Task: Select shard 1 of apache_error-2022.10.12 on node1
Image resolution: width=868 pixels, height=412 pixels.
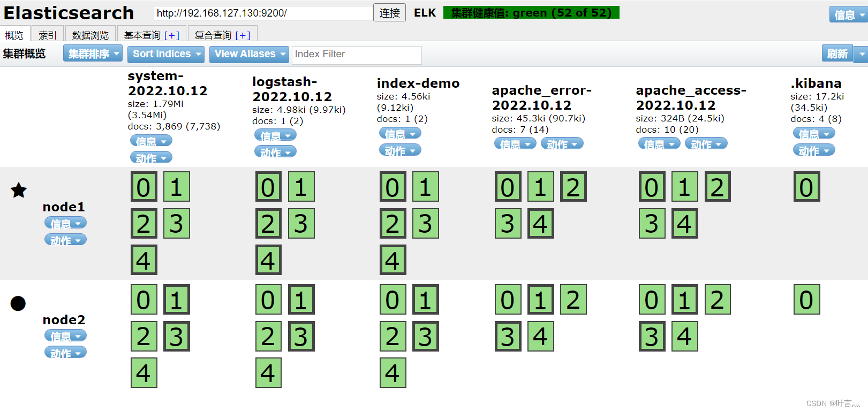Action: pos(541,187)
